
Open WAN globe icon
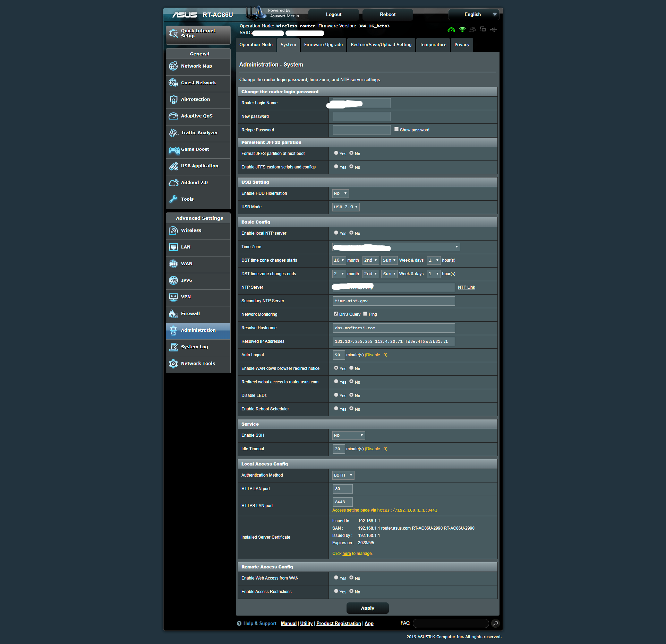pos(173,264)
